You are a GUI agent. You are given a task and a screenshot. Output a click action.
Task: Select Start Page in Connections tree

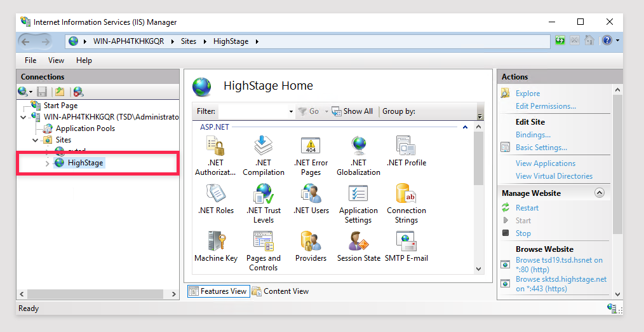click(60, 106)
